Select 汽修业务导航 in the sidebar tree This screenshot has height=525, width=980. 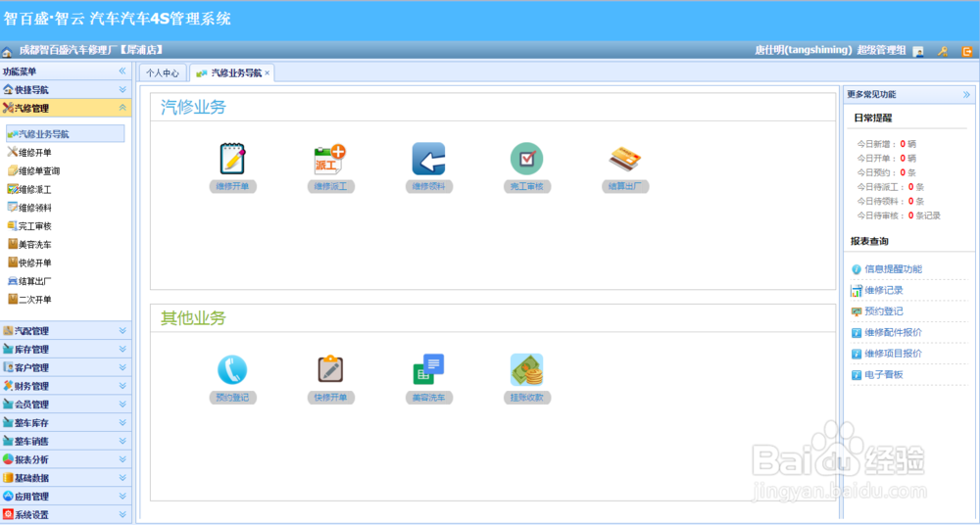point(65,134)
